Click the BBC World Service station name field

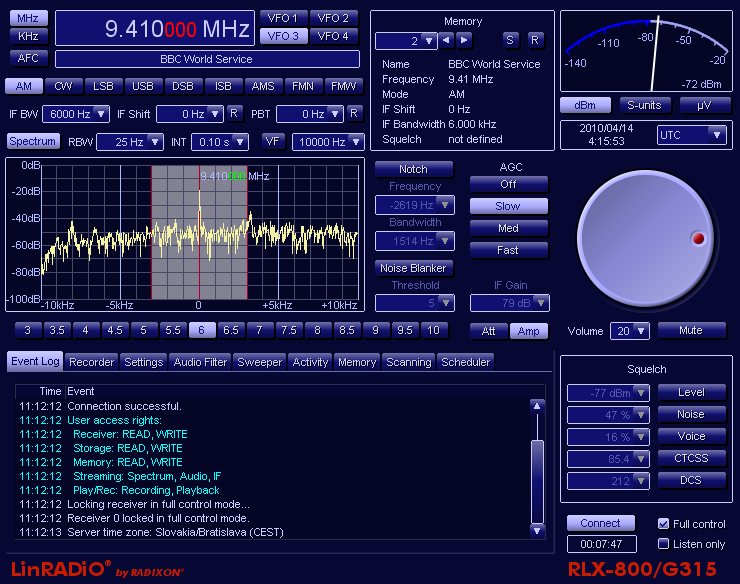pos(207,59)
